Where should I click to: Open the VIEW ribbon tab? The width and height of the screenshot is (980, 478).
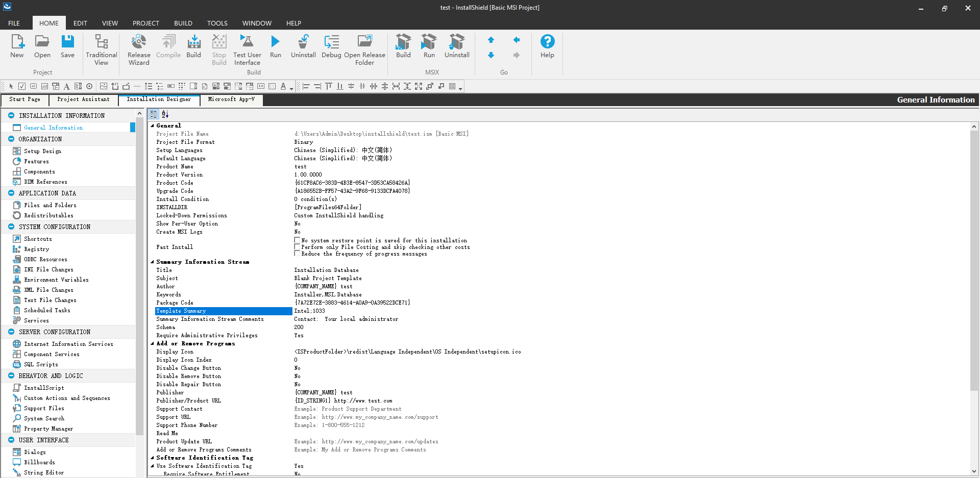pos(110,23)
